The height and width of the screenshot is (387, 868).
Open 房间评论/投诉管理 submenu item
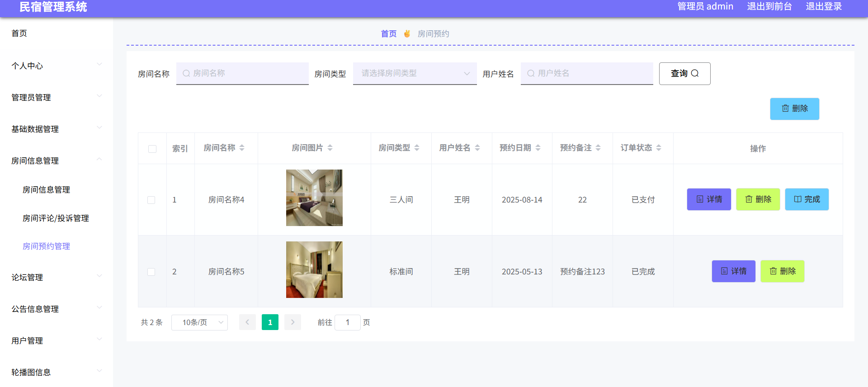pyautogui.click(x=57, y=218)
